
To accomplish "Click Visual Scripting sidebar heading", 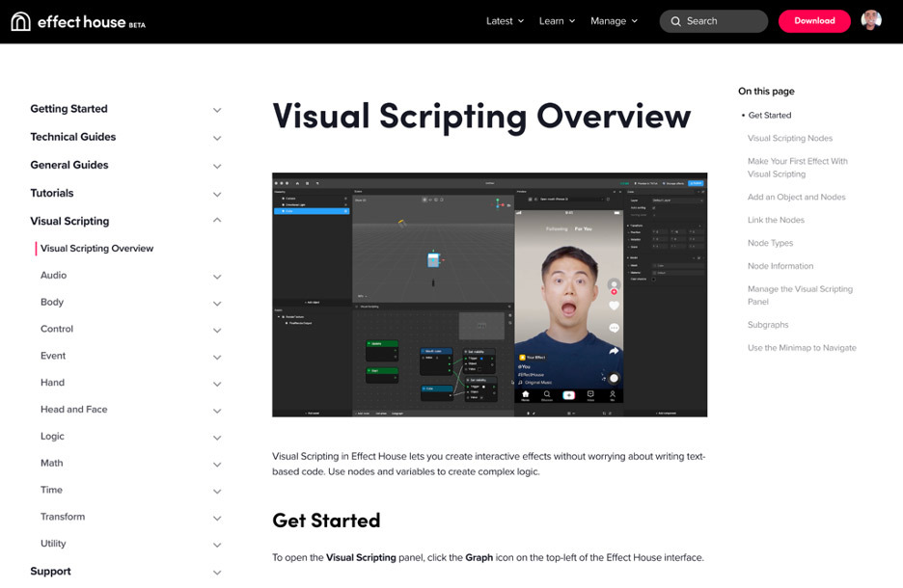I will tap(69, 221).
